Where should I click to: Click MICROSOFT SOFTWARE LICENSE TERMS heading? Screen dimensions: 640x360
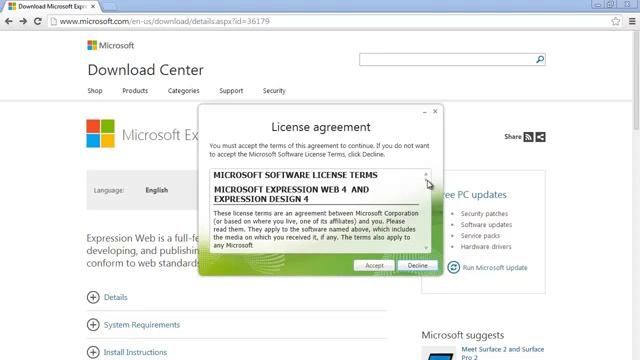[x=296, y=175]
